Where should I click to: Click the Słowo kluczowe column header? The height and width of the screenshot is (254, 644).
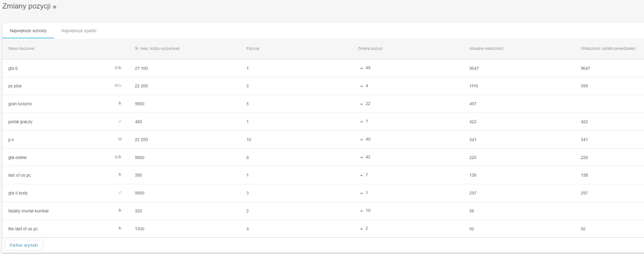point(21,49)
